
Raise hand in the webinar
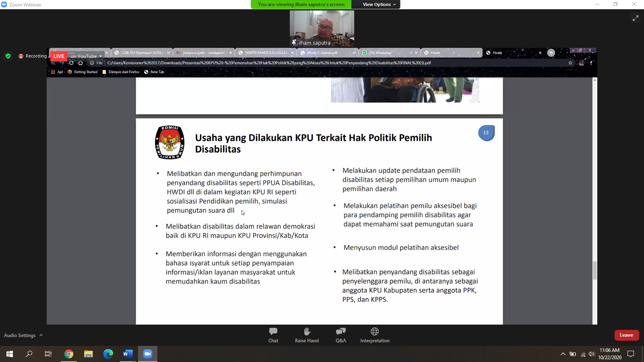click(307, 335)
